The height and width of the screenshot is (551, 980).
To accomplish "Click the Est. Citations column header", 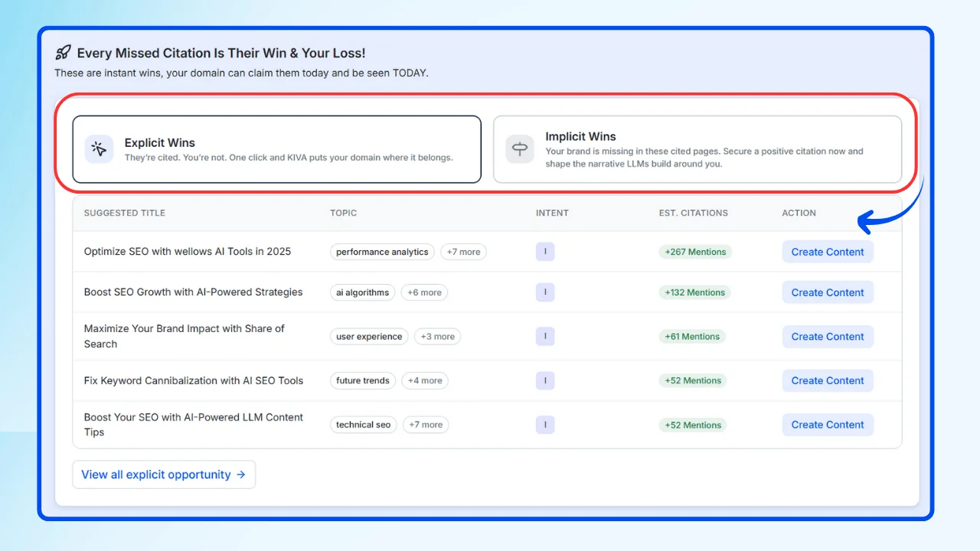I will tap(693, 213).
